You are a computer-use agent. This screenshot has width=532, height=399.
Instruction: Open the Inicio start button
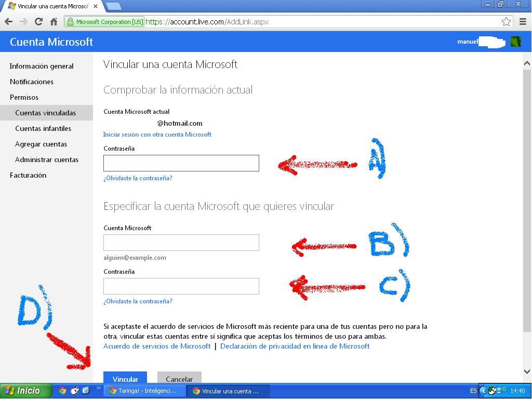tap(26, 391)
